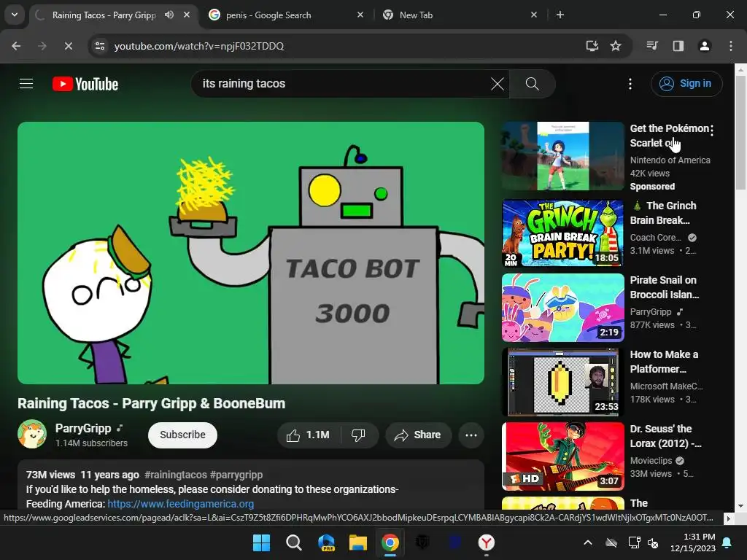The width and height of the screenshot is (747, 560).
Task: Open the Yandex browser taskbar icon
Action: [x=487, y=542]
